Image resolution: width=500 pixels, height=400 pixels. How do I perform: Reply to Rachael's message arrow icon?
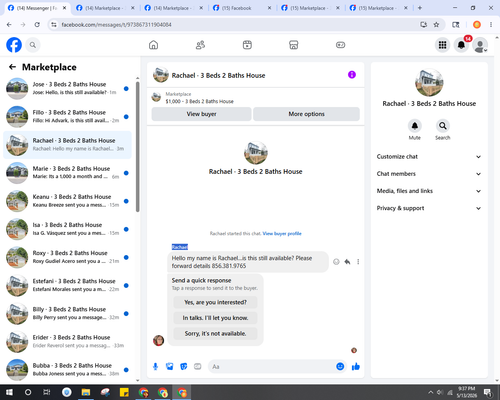click(x=347, y=262)
